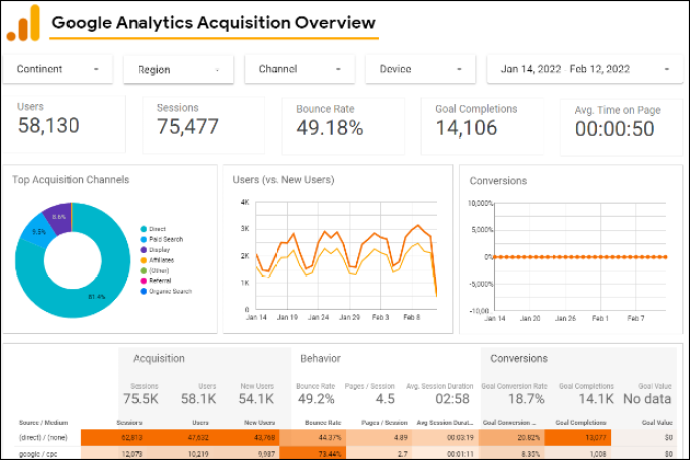Sort table by Sessions column header
This screenshot has width=690, height=460.
129,423
